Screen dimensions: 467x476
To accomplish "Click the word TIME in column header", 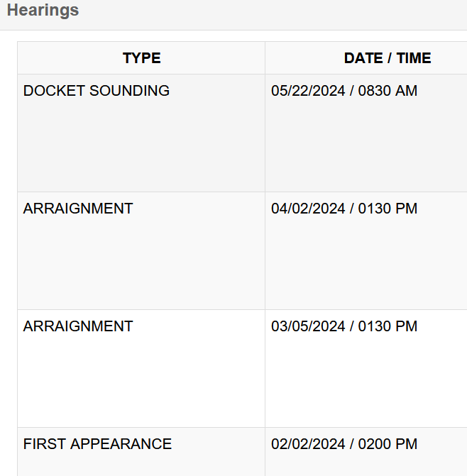I will [414, 58].
